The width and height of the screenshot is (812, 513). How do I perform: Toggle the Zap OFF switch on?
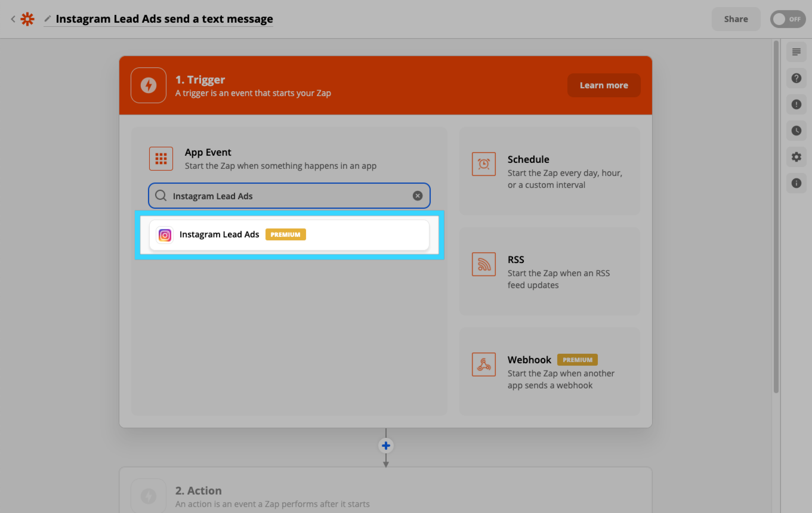(x=788, y=19)
